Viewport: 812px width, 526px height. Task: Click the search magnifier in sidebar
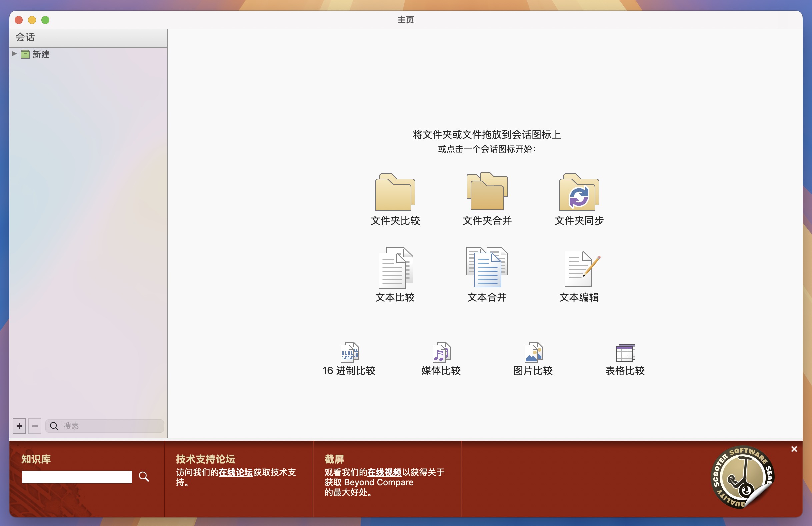point(54,426)
